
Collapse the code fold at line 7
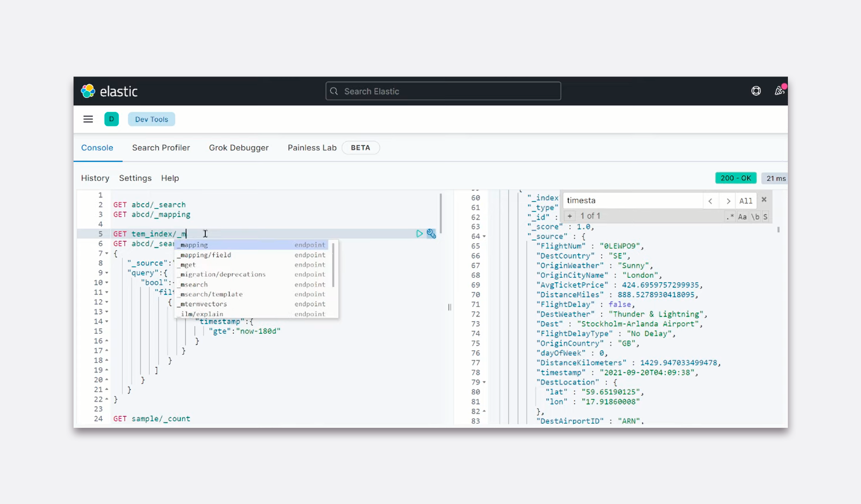(107, 254)
